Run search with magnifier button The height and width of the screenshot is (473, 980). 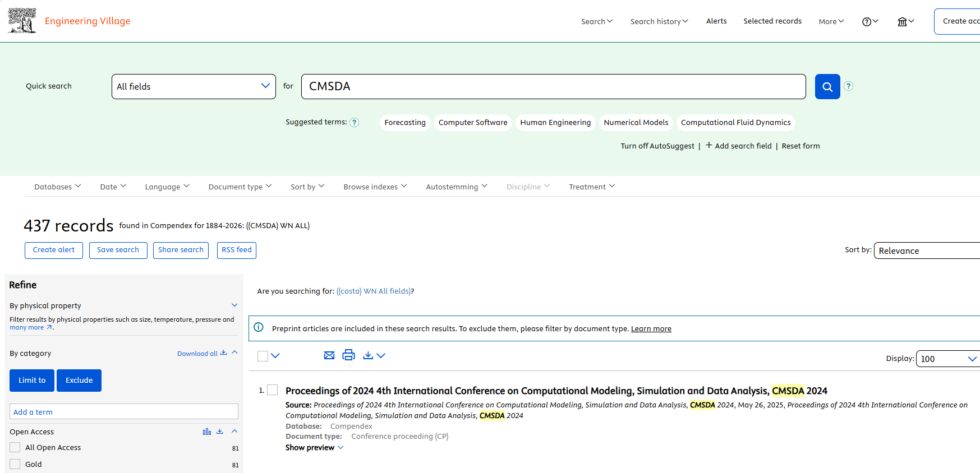(x=827, y=86)
